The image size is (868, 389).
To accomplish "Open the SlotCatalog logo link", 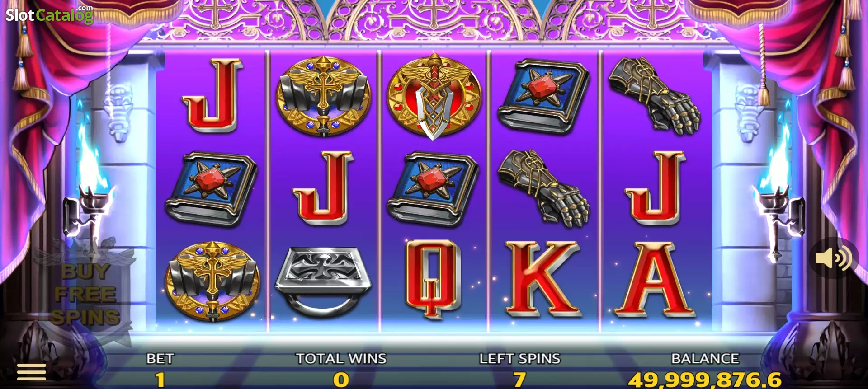I will [49, 14].
